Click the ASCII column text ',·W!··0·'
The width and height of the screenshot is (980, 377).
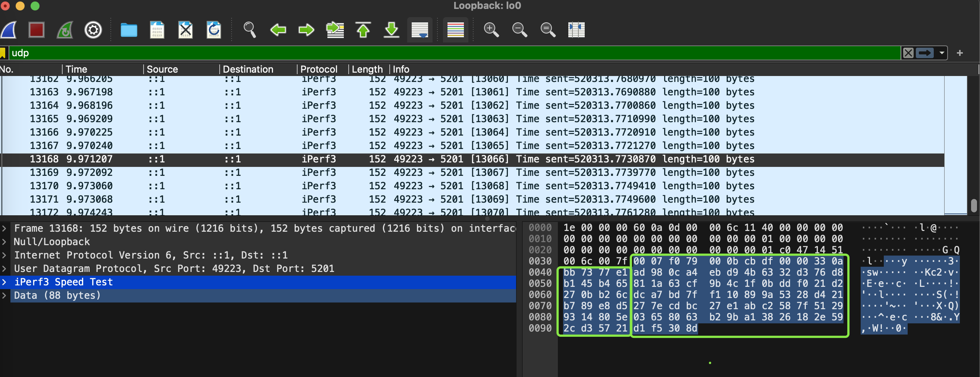tap(884, 328)
